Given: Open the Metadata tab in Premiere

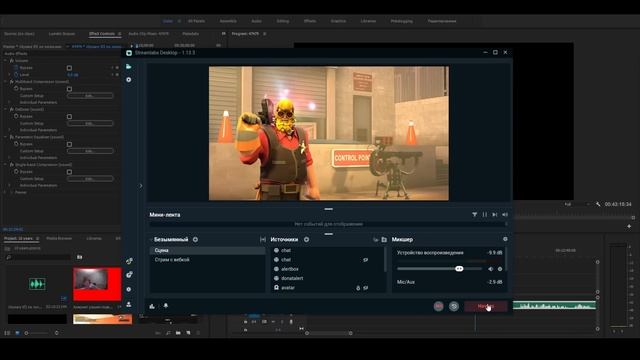Looking at the screenshot, I should (x=191, y=33).
